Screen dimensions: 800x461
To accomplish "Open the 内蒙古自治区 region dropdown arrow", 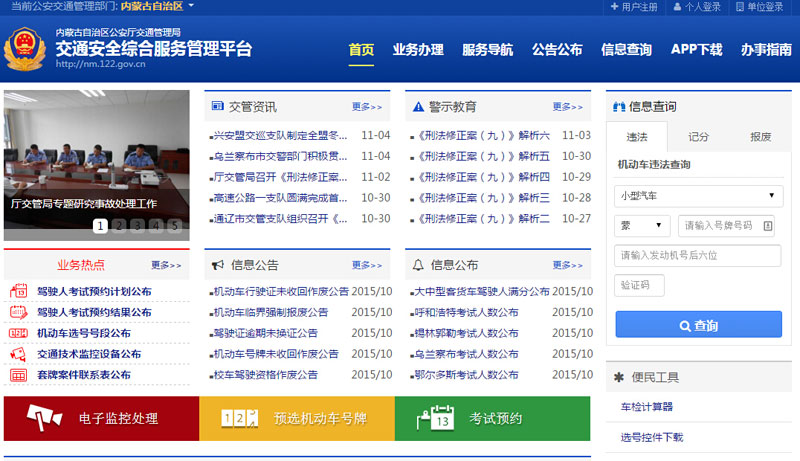I will coord(191,6).
